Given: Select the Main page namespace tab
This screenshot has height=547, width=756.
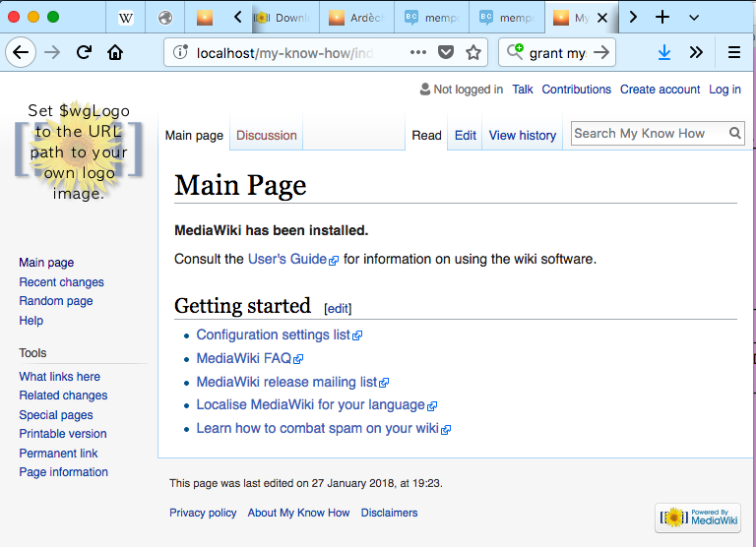Looking at the screenshot, I should 194,136.
